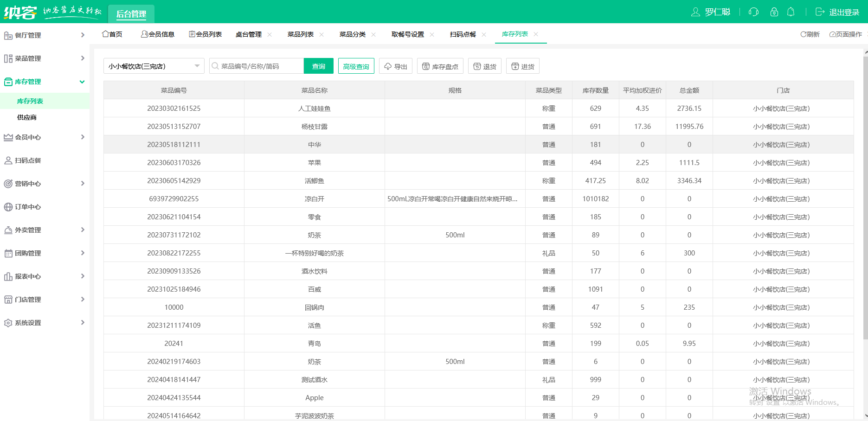Click 导出 export button
This screenshot has height=421, width=868.
tap(396, 66)
